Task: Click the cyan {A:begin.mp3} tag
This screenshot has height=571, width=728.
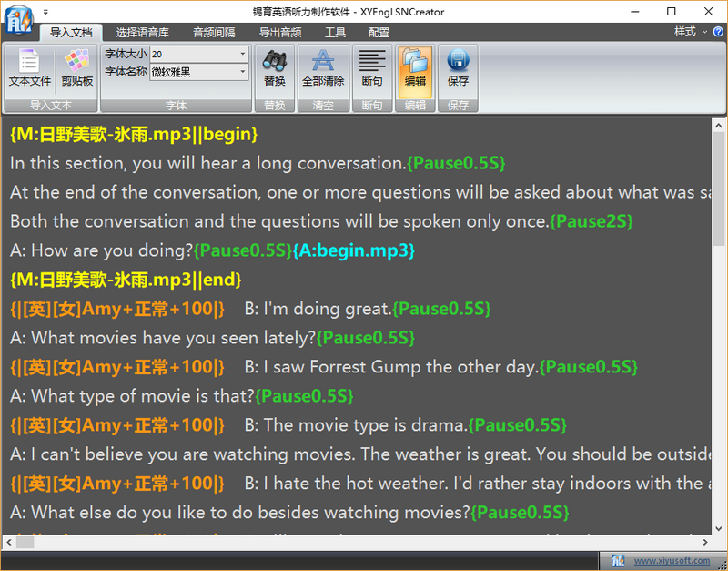Action: (x=354, y=250)
